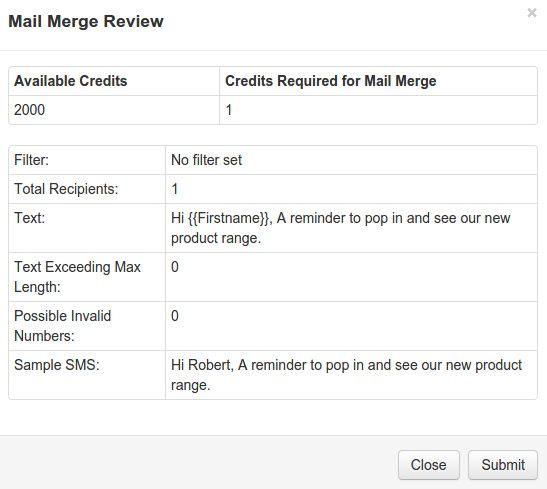Click the Total Recipients label

coord(66,189)
